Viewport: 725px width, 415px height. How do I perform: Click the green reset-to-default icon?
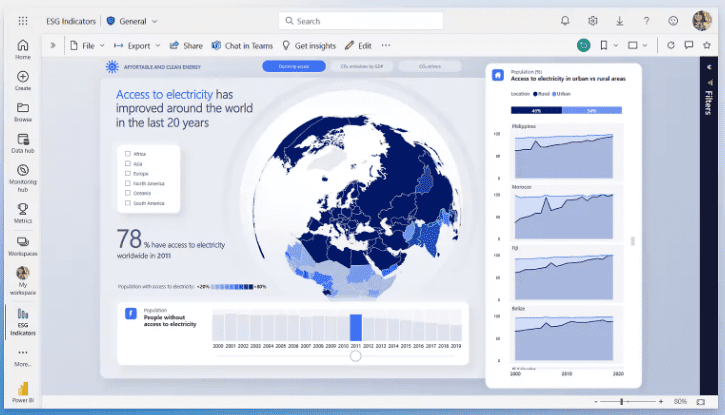click(584, 45)
